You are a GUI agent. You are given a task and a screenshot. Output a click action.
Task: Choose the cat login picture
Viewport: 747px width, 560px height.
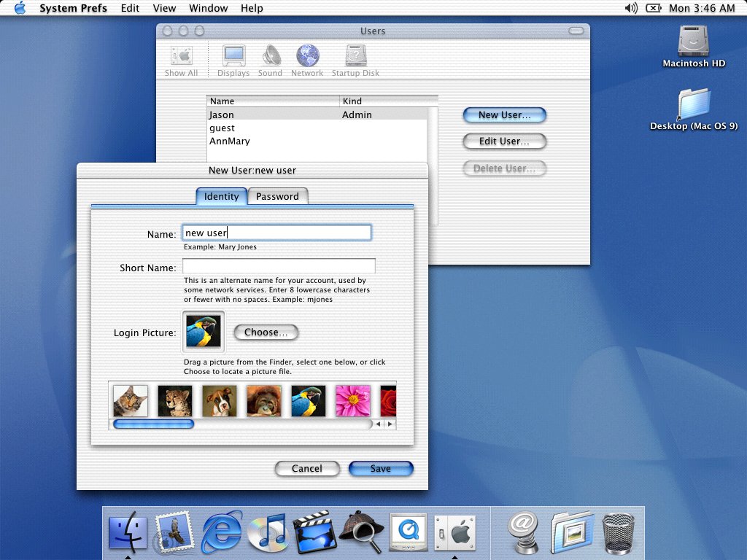[131, 401]
